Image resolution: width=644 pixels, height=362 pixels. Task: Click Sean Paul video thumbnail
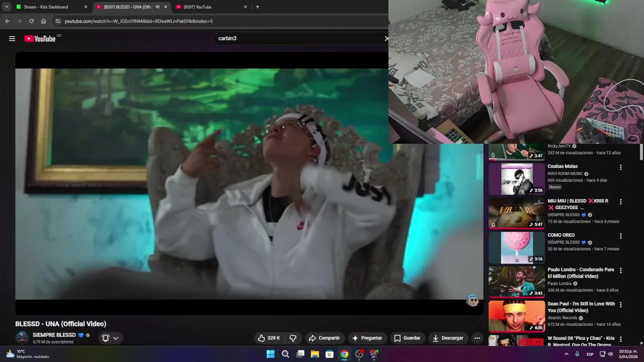point(516,316)
